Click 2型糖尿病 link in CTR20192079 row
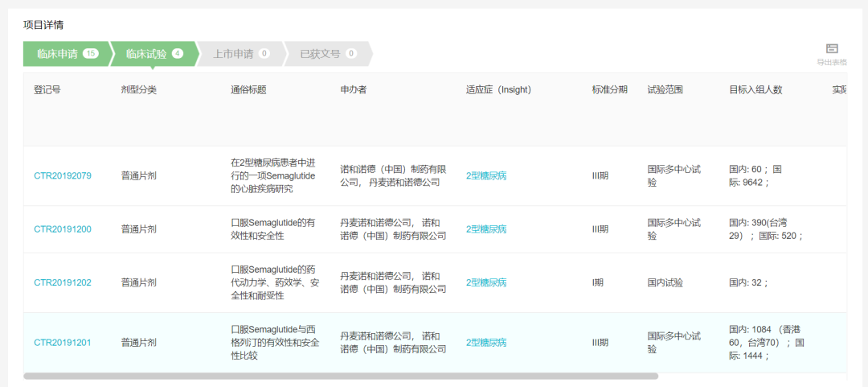 point(486,175)
